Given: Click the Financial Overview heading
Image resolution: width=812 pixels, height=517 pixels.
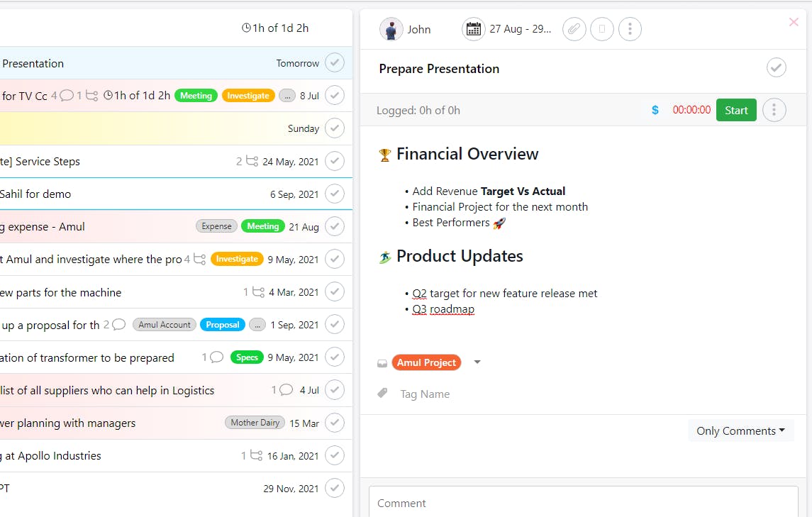Looking at the screenshot, I should tap(467, 154).
